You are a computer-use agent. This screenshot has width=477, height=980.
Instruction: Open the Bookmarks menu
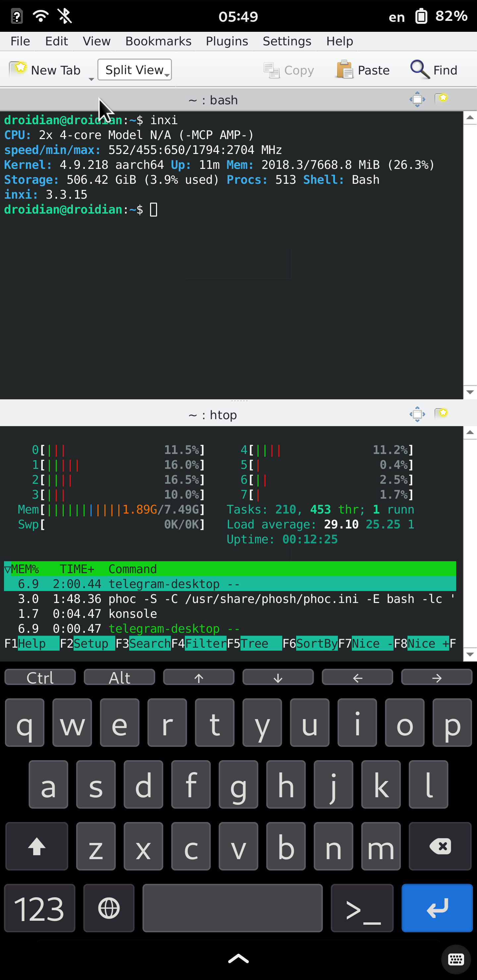(x=158, y=41)
